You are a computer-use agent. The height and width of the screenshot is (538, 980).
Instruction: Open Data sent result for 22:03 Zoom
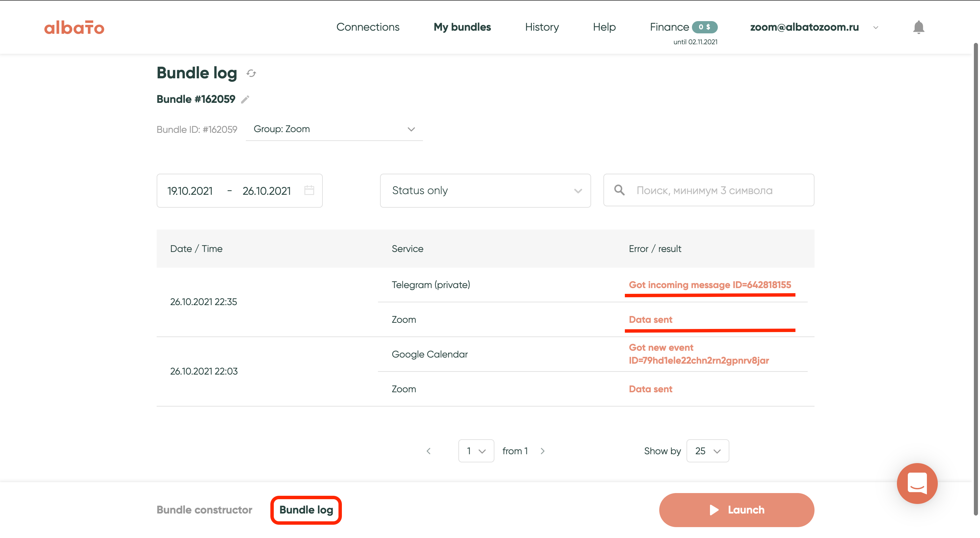point(650,389)
